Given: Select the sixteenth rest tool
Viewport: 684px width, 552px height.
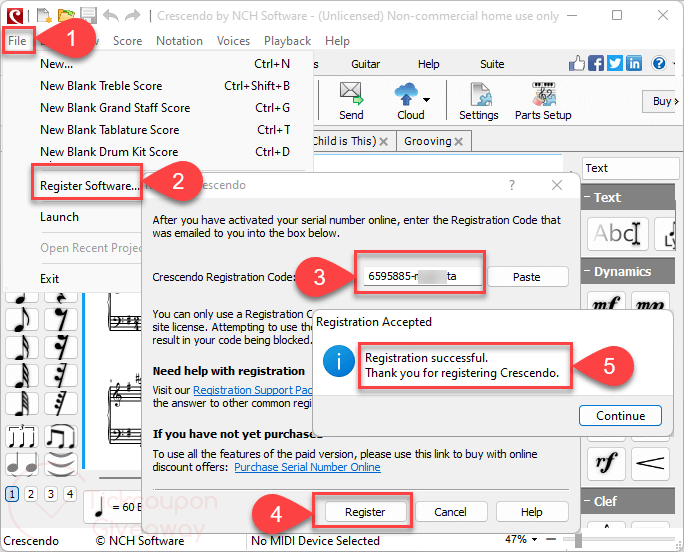Looking at the screenshot, I should (61, 347).
